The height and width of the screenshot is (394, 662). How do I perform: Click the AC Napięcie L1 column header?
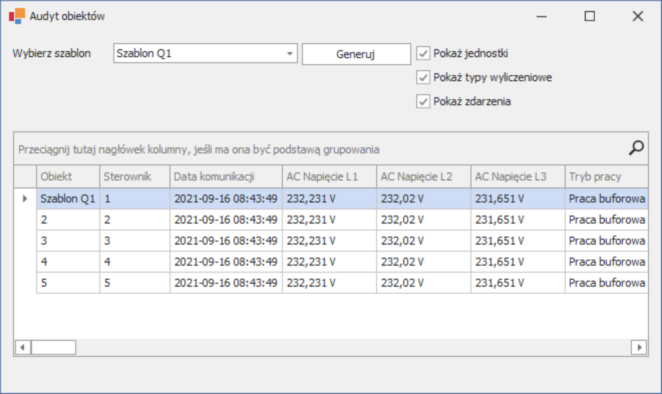330,177
